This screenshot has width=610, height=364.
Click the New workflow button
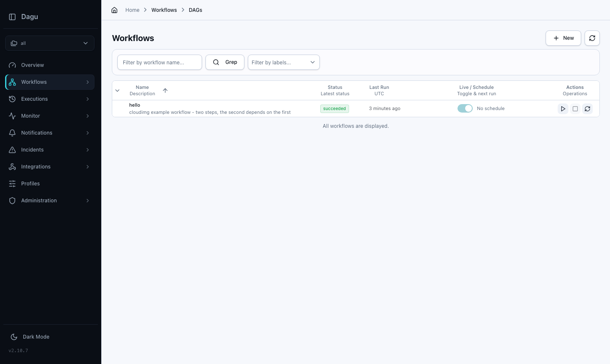[x=563, y=38]
